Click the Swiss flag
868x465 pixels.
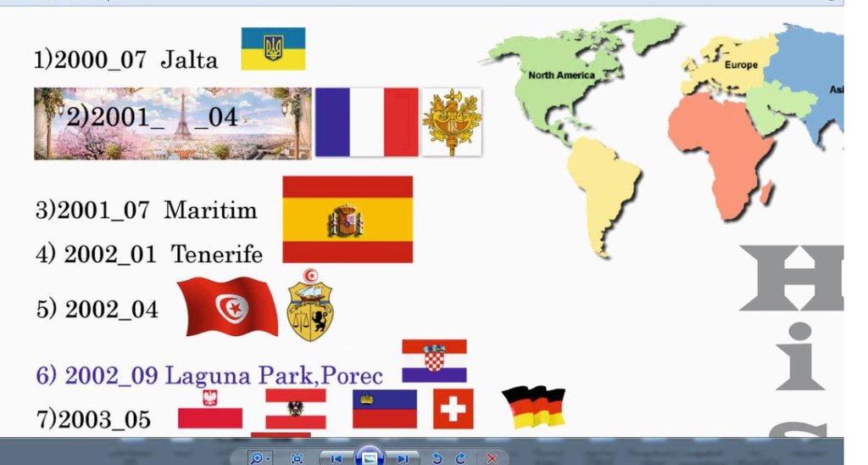(453, 409)
